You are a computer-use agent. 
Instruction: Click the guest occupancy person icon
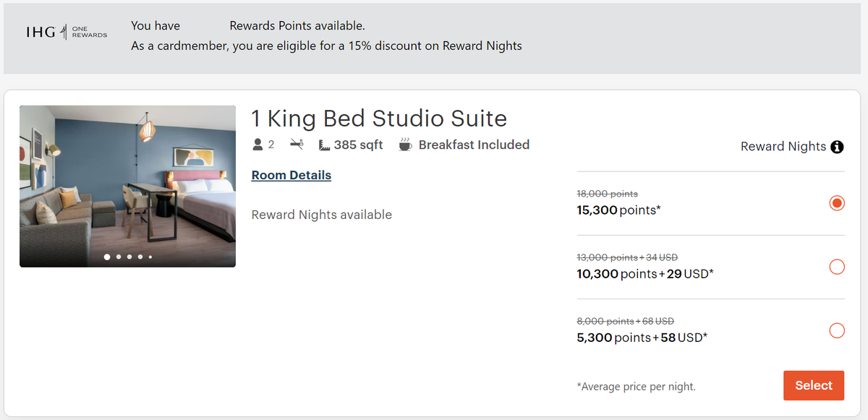(258, 145)
